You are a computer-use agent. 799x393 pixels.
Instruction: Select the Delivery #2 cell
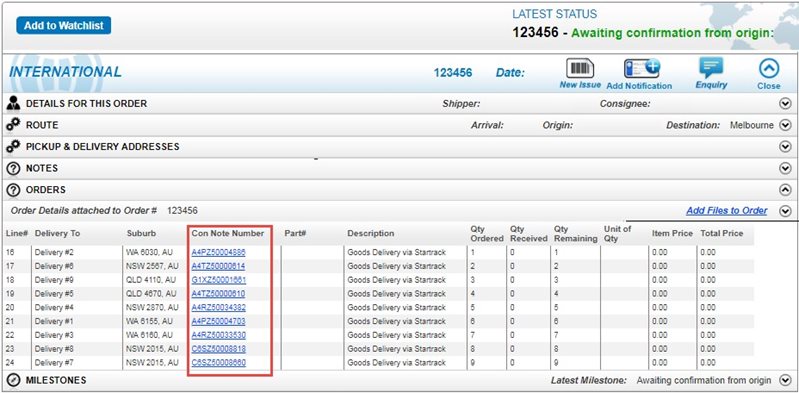coord(55,252)
